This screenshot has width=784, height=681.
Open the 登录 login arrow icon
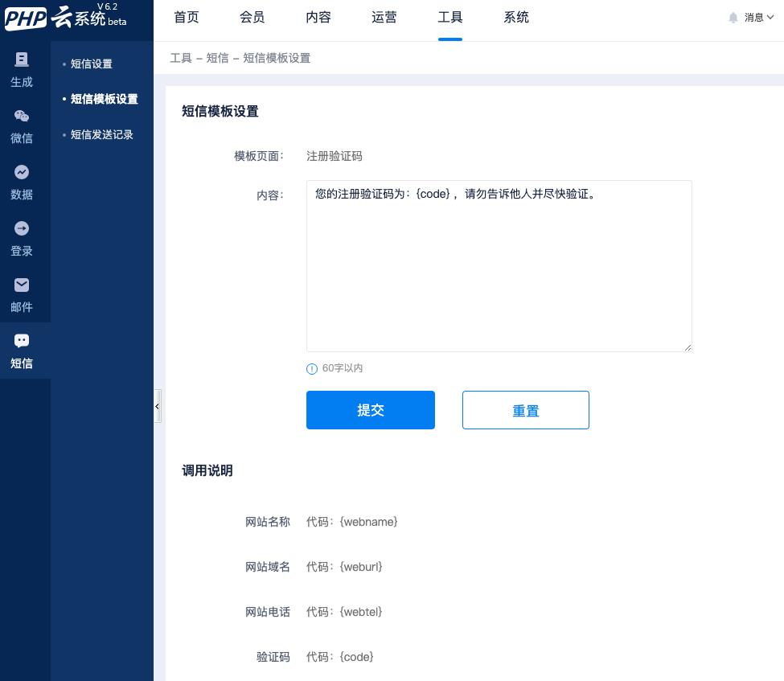[22, 228]
